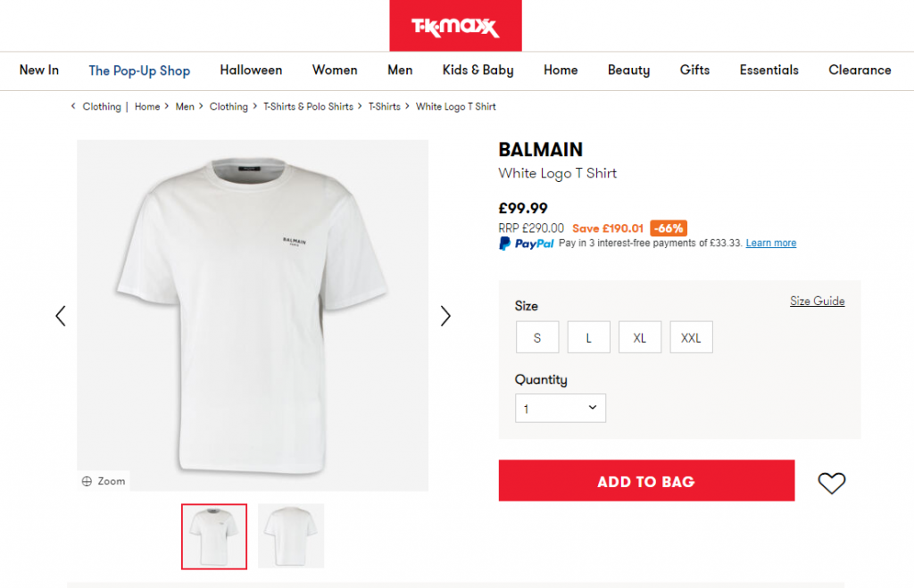Open the Quantity dropdown

(x=561, y=408)
